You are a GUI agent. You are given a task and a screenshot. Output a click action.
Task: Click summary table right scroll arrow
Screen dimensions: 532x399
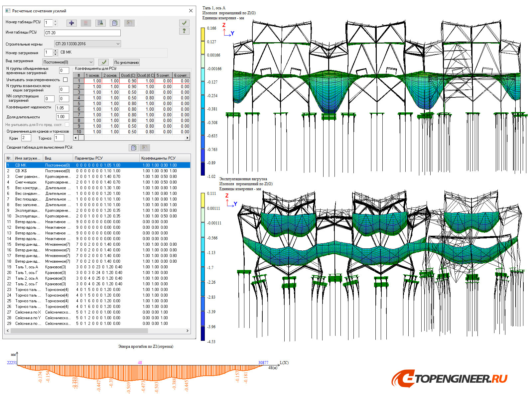pos(188,331)
